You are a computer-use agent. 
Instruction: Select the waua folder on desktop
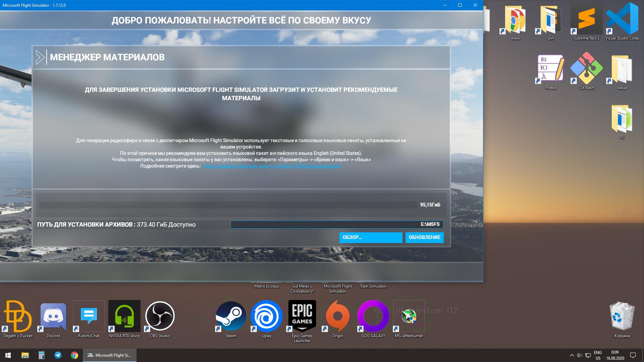(622, 72)
